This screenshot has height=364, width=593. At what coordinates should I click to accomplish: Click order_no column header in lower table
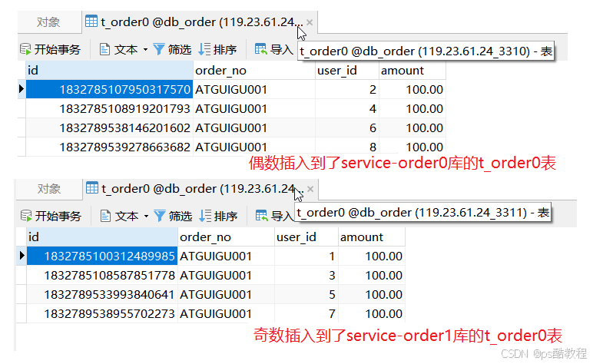(x=226, y=237)
